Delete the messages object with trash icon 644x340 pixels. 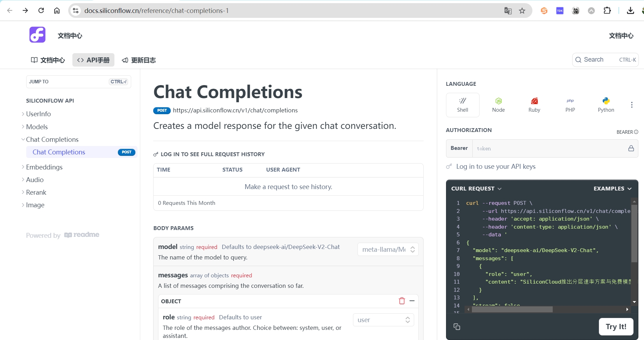click(x=402, y=301)
